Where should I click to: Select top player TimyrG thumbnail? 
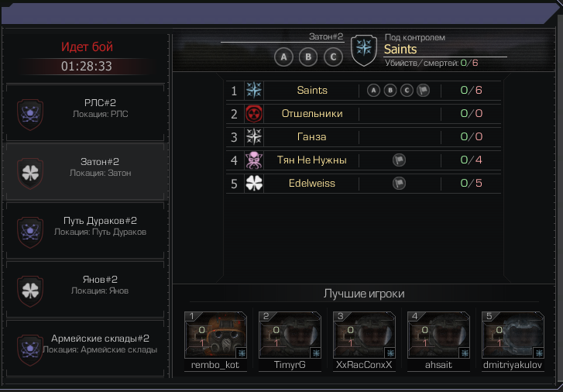(290, 335)
